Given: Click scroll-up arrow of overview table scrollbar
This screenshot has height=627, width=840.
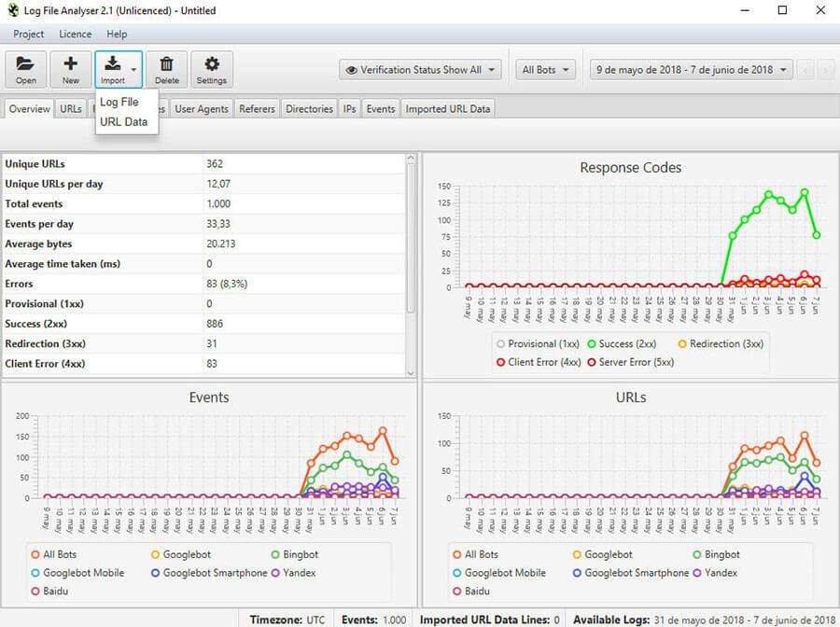Looking at the screenshot, I should (411, 158).
